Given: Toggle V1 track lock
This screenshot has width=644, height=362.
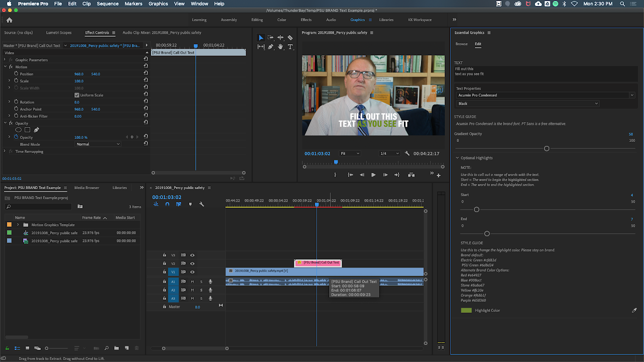Looking at the screenshot, I should pos(164,271).
